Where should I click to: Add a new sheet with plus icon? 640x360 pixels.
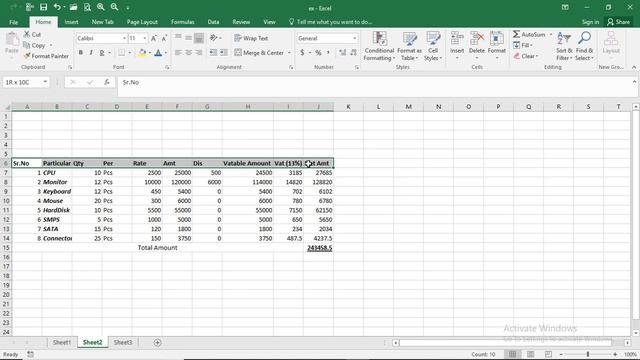158,342
